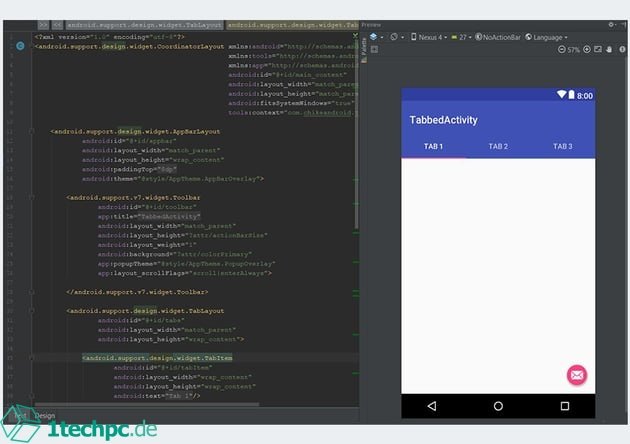The image size is (630, 444).
Task: Select the highlighted yellow breadcrumb on the right
Action: (x=292, y=25)
